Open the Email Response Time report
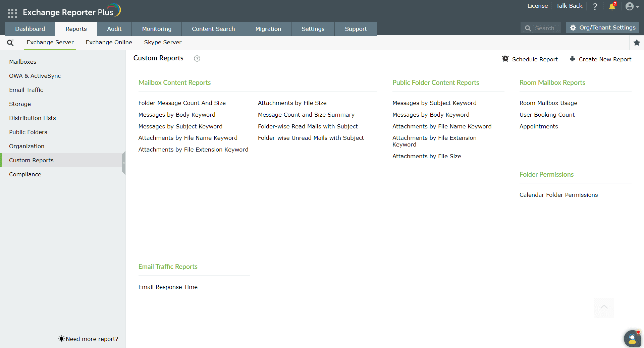The width and height of the screenshot is (644, 348). (x=168, y=287)
